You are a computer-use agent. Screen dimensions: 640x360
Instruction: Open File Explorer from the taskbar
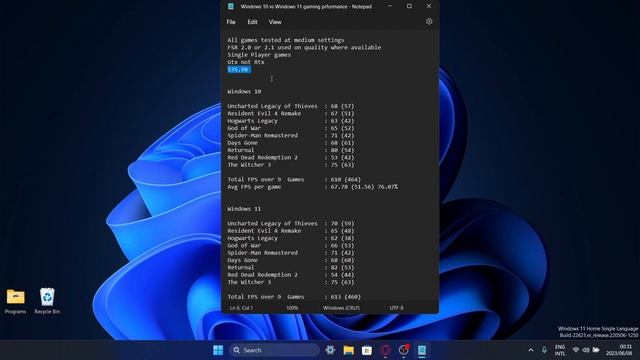click(349, 350)
